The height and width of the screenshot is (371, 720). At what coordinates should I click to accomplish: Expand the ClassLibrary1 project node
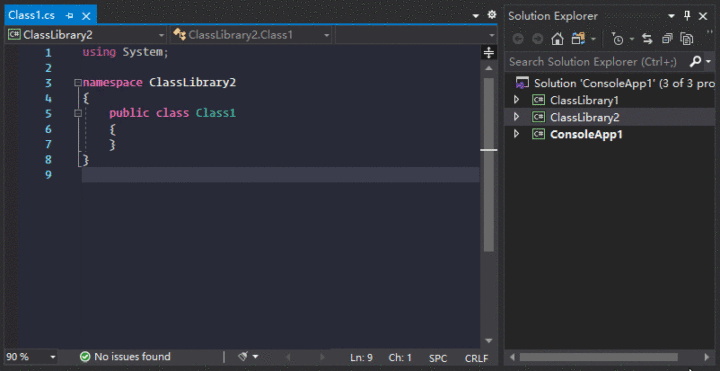[x=516, y=100]
